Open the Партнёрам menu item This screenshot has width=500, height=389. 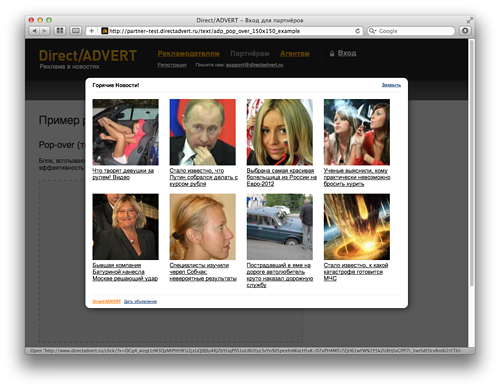(x=250, y=53)
